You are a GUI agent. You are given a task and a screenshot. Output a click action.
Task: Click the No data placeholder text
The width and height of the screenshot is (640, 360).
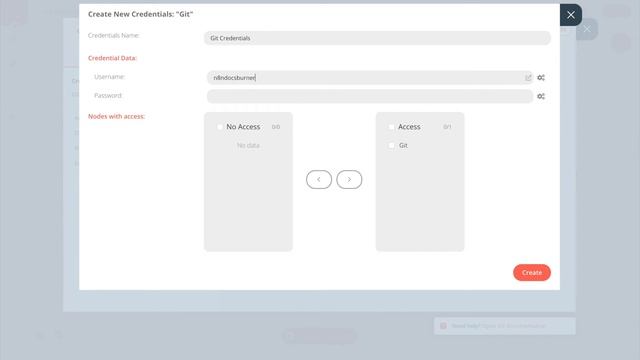click(248, 145)
